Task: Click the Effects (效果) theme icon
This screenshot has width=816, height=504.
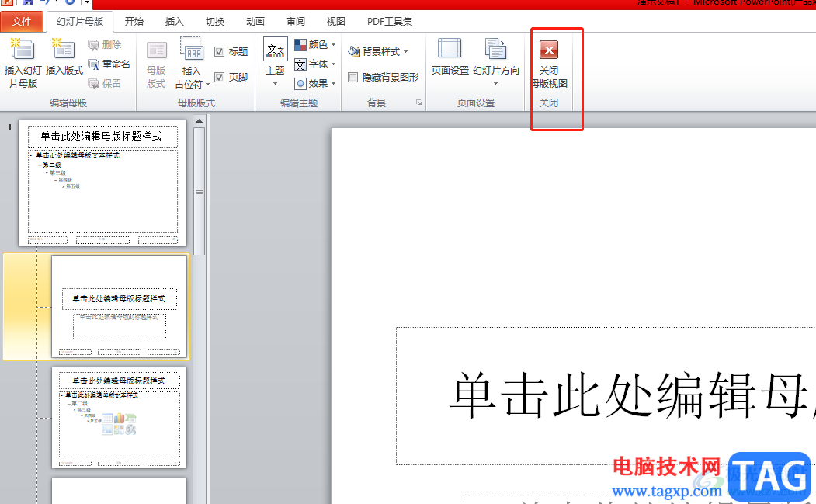Action: click(300, 83)
